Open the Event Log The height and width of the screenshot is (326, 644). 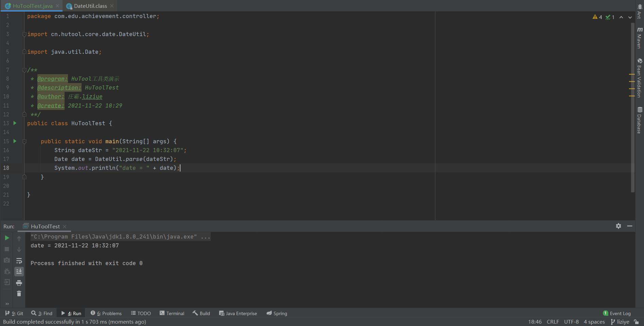click(617, 313)
